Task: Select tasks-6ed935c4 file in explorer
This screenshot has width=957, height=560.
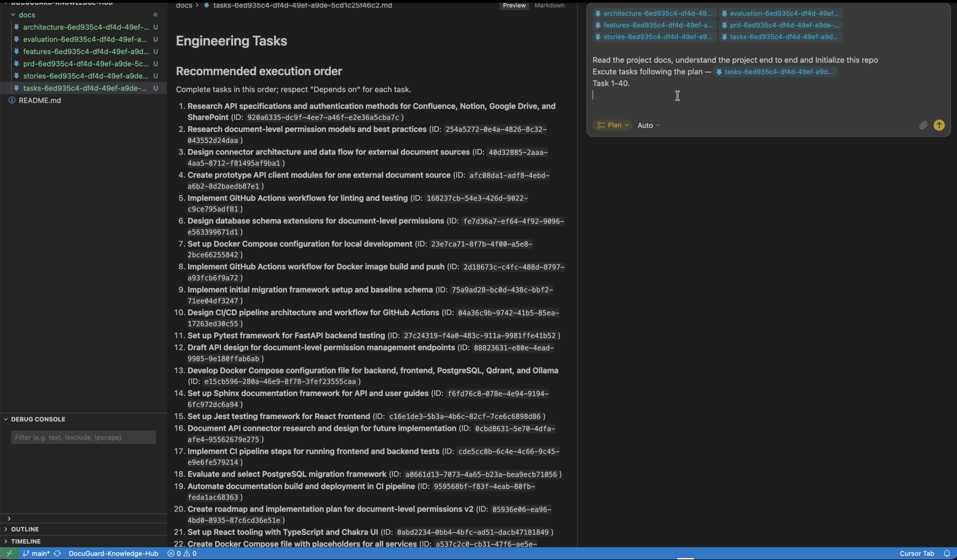Action: coord(85,88)
